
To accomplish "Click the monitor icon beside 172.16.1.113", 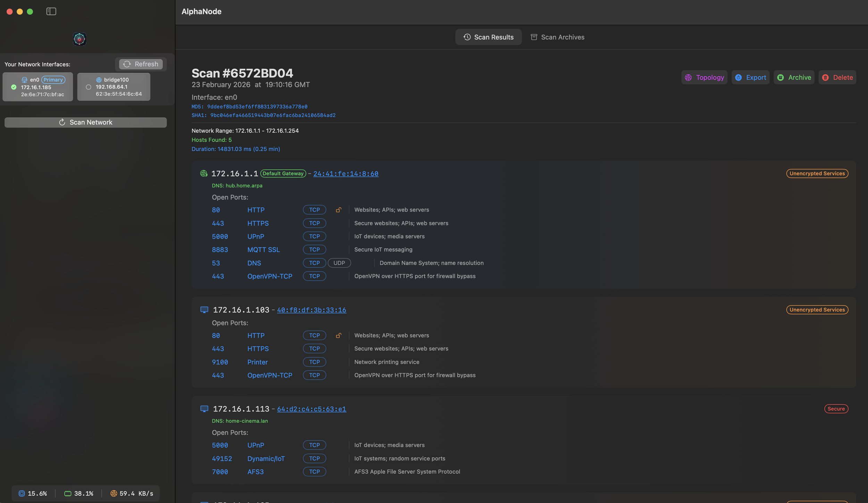I will coord(204,409).
